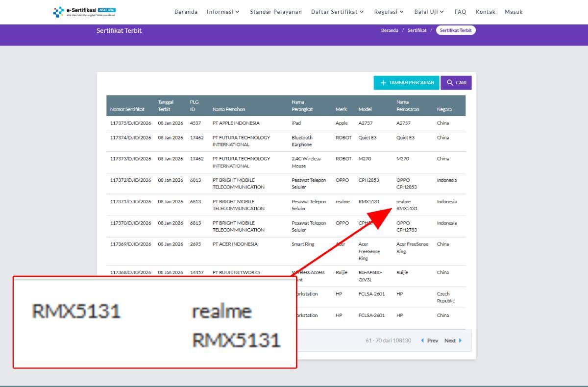This screenshot has width=588, height=387.
Task: Select the Sertifikat Terbit breadcrumb pill
Action: pos(456,30)
